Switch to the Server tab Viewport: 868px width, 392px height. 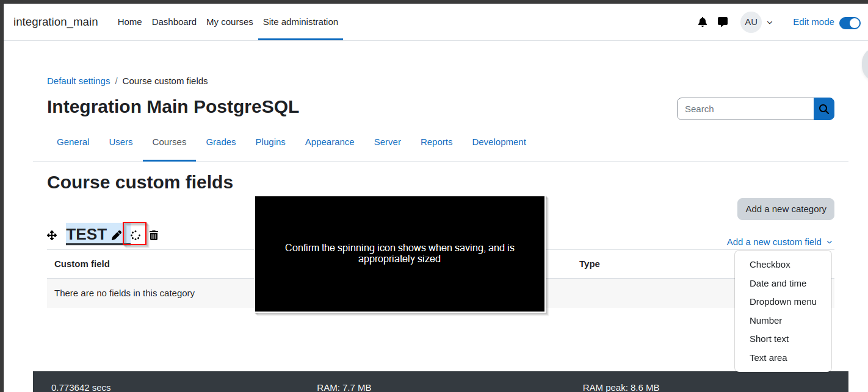[x=388, y=142]
